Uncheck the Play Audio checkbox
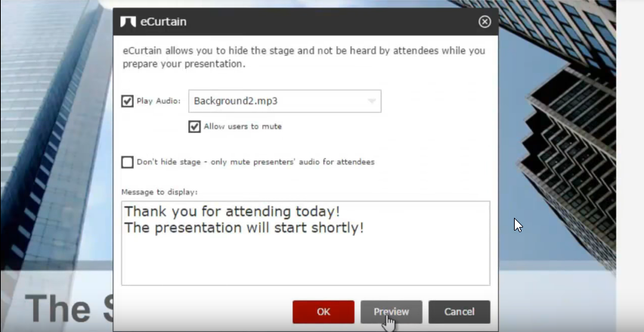The height and width of the screenshot is (332, 644). pyautogui.click(x=127, y=101)
